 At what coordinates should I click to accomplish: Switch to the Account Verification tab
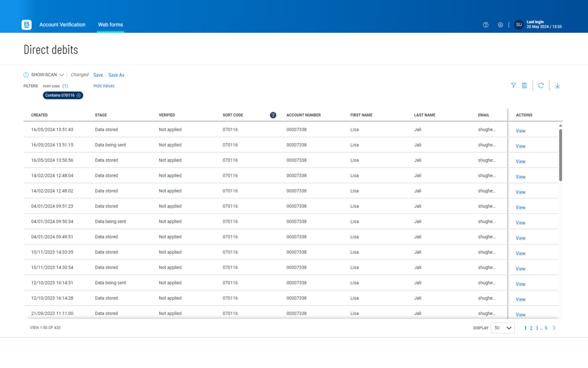(x=62, y=25)
